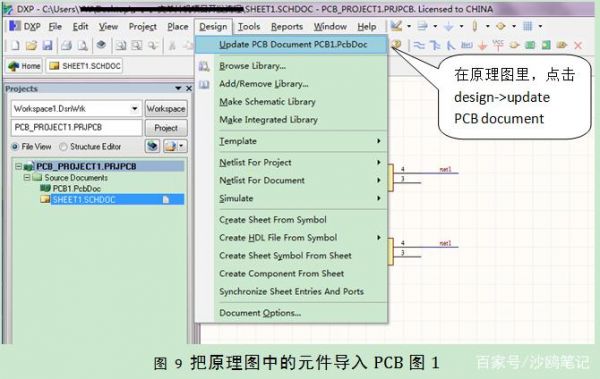The image size is (600, 379).
Task: Select the Place Sheet Entry icon
Action: (546, 46)
